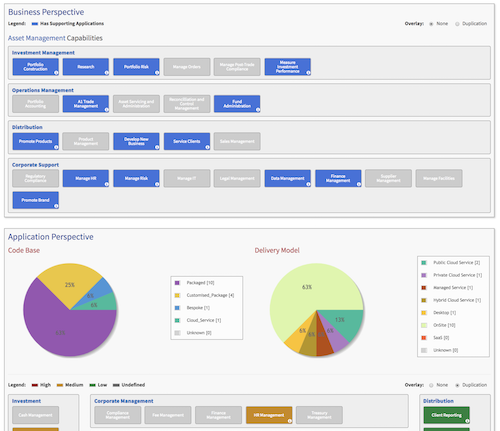This screenshot has height=431, width=500.
Task: Click info icon on Research capability
Action: [107, 73]
